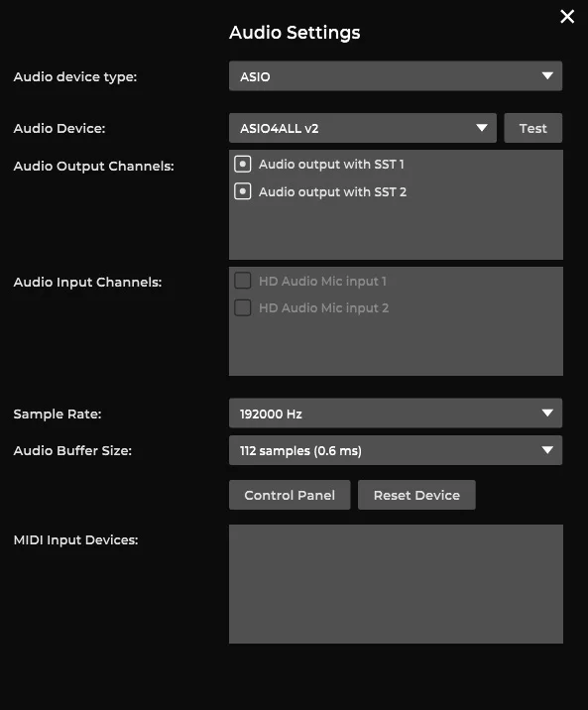The height and width of the screenshot is (710, 588).
Task: Enable HD Audio Mic input 1
Action: point(243,281)
